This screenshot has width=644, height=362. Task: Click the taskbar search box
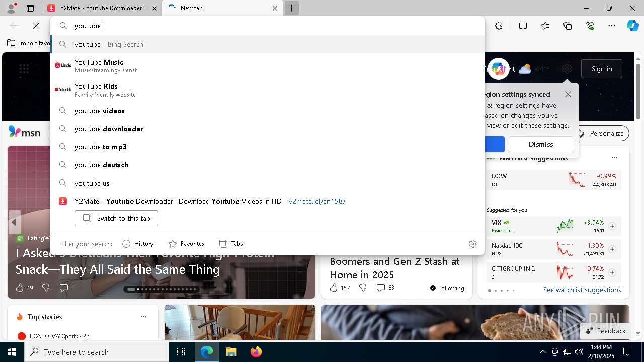(97, 352)
